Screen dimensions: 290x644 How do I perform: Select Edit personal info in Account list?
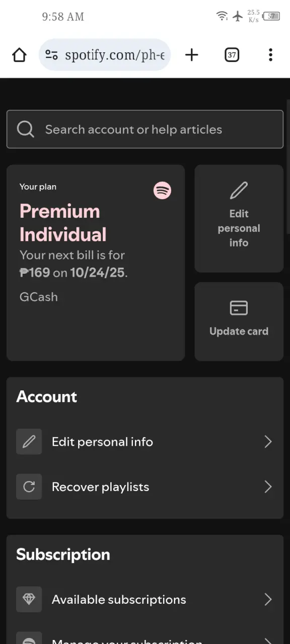pos(145,442)
